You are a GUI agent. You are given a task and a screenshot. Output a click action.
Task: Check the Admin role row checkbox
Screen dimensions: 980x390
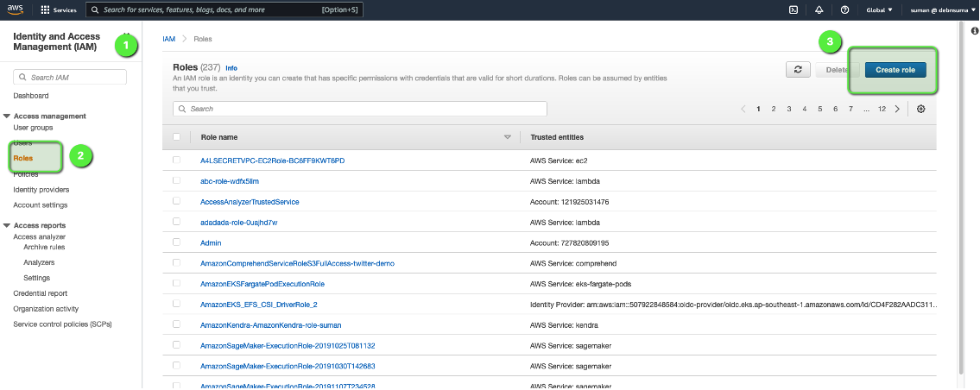pyautogui.click(x=176, y=242)
